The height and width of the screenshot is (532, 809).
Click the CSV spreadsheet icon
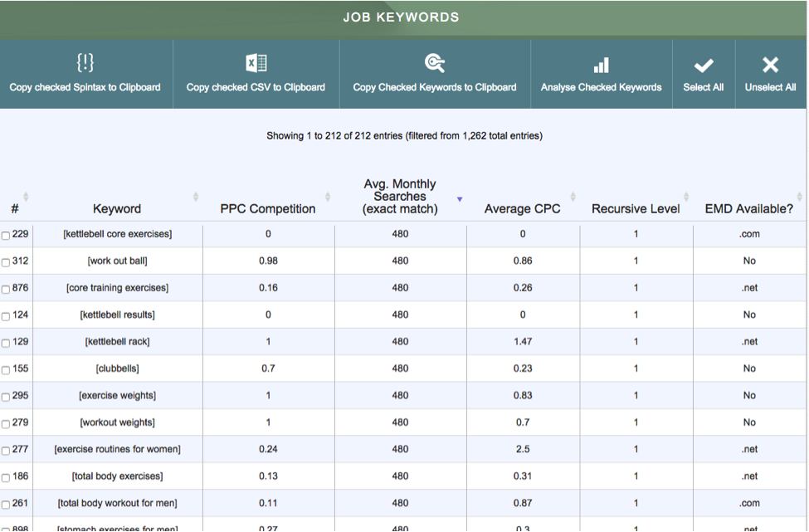[256, 63]
